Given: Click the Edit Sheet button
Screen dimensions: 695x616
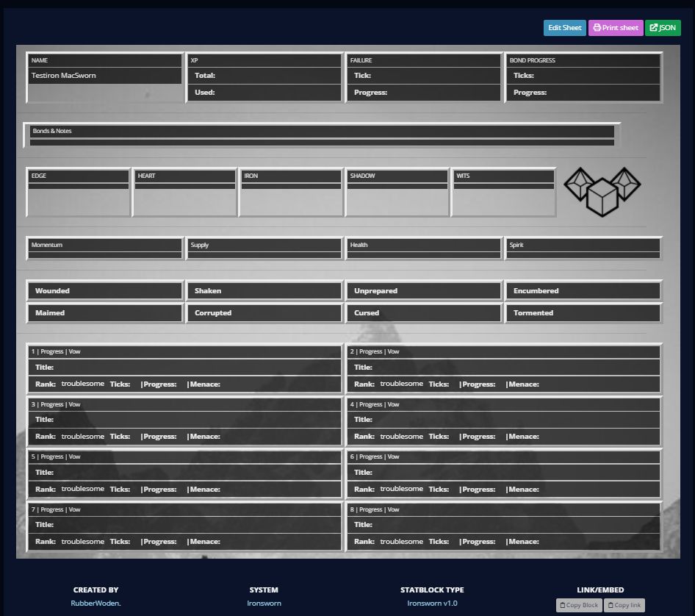Looking at the screenshot, I should click(x=564, y=27).
